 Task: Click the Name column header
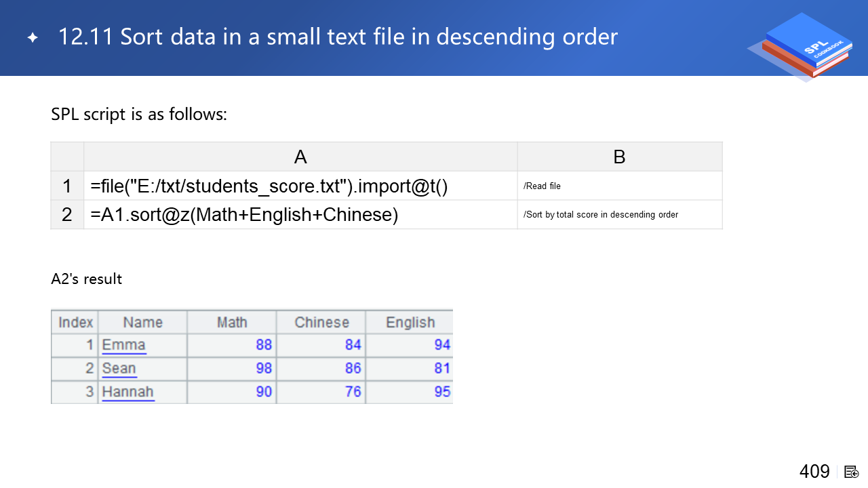142,323
